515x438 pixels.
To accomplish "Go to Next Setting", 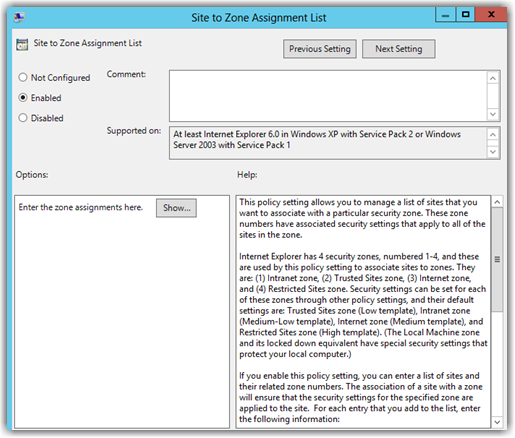I will click(x=399, y=49).
